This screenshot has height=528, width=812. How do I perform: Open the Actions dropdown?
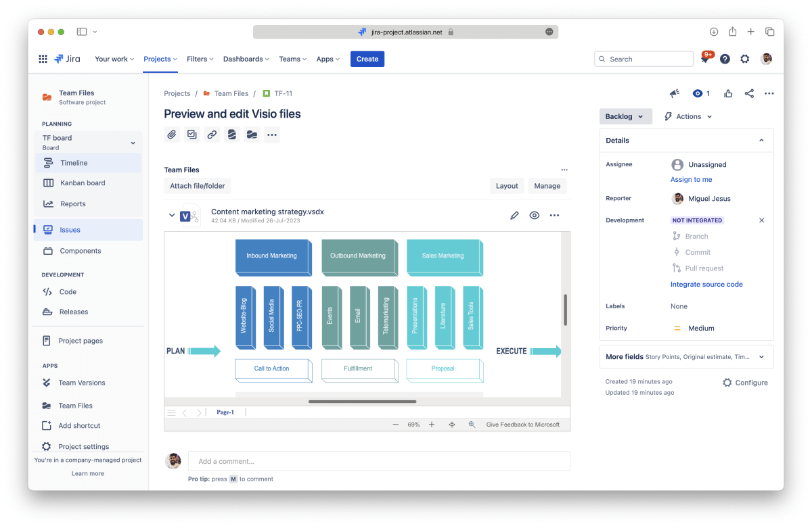click(689, 116)
